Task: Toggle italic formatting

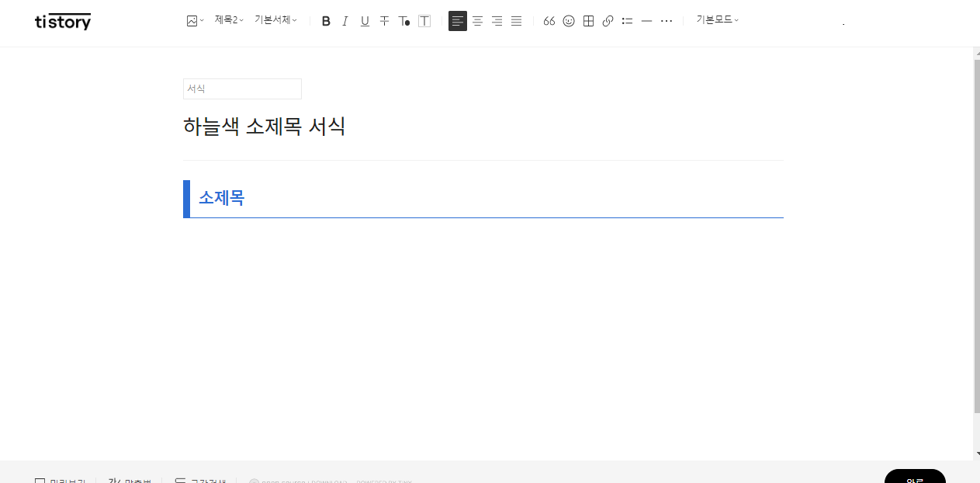Action: [x=345, y=21]
